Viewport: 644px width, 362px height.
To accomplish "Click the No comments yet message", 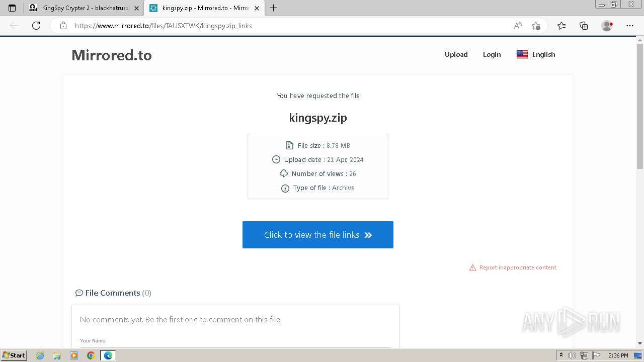I will click(181, 319).
